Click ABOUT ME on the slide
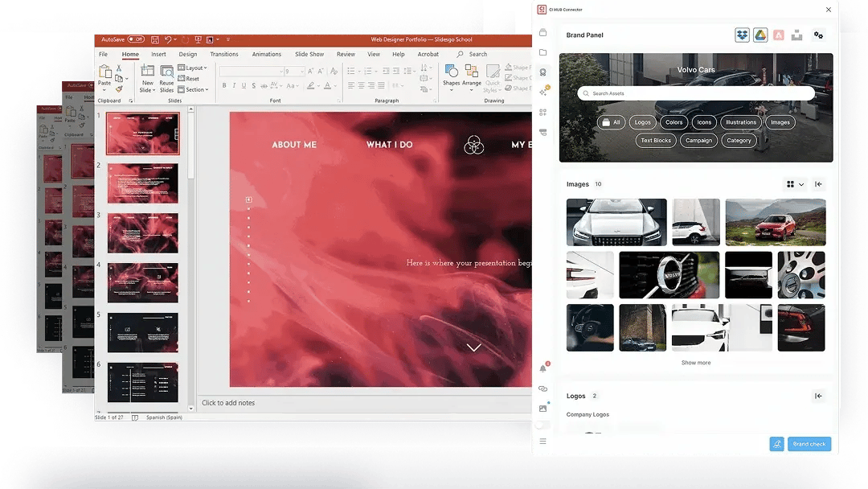 click(x=294, y=145)
